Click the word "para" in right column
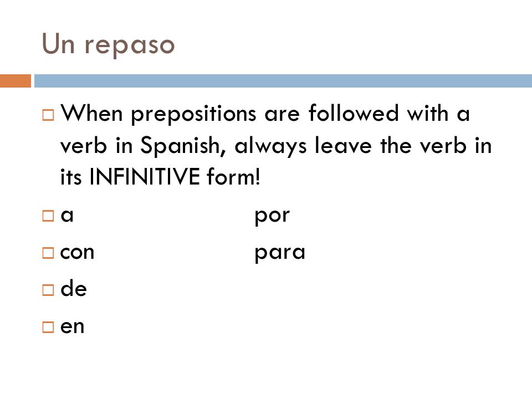Image resolution: width=532 pixels, height=399 pixels. (280, 254)
